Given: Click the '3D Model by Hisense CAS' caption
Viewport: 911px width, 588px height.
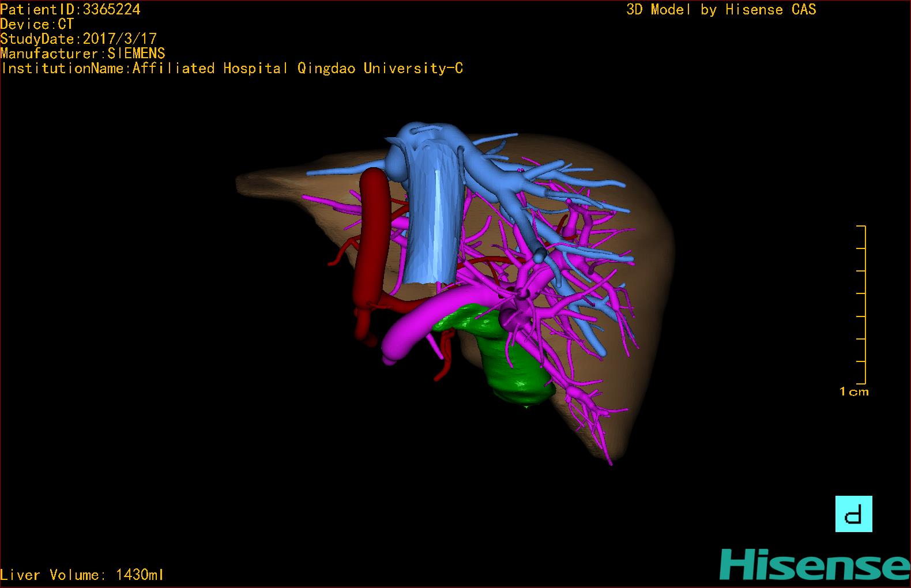Looking at the screenshot, I should point(721,9).
